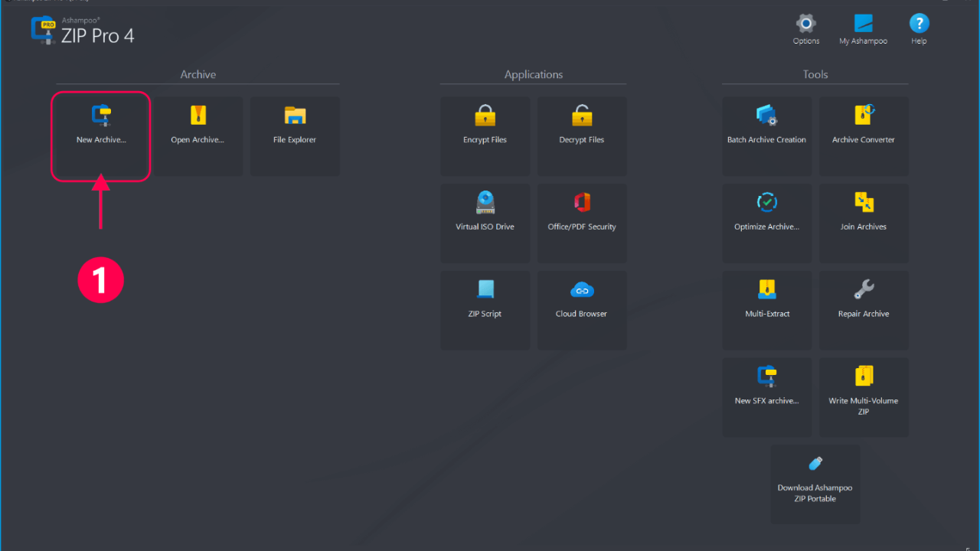The width and height of the screenshot is (980, 551).
Task: Launch the Cloud Browser tile
Action: pyautogui.click(x=582, y=311)
